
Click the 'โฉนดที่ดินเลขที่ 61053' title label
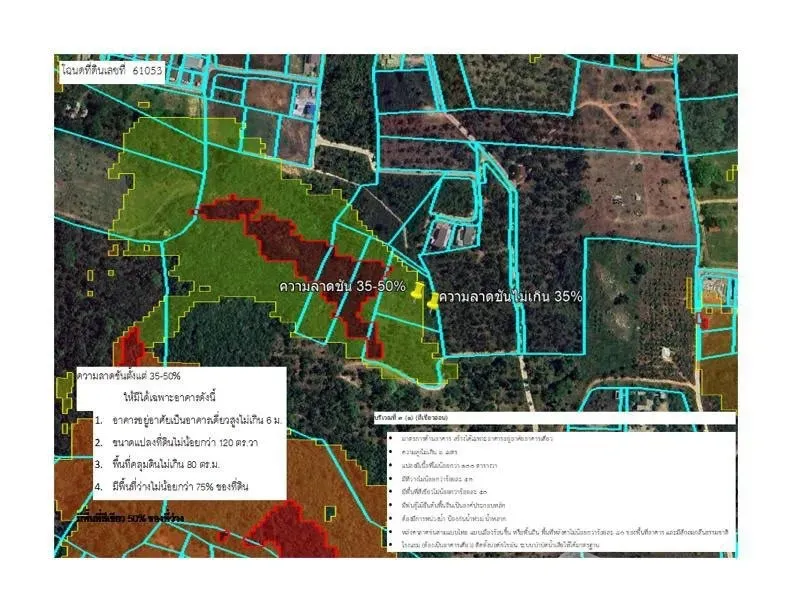coord(112,70)
